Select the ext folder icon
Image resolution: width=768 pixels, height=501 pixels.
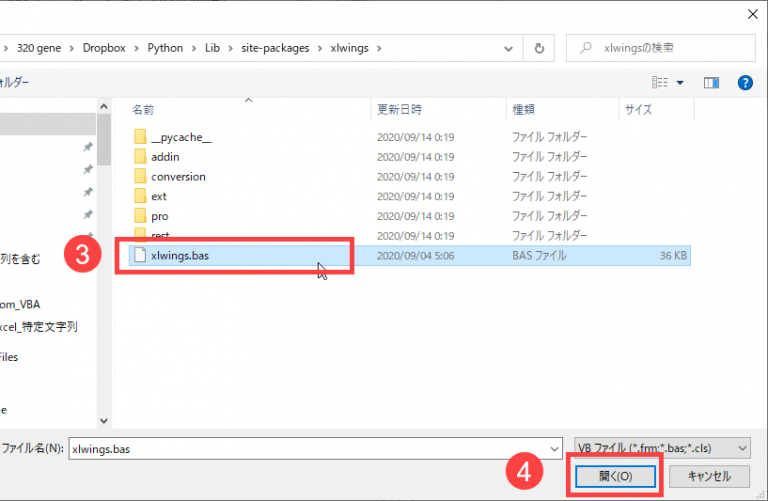pyautogui.click(x=140, y=196)
